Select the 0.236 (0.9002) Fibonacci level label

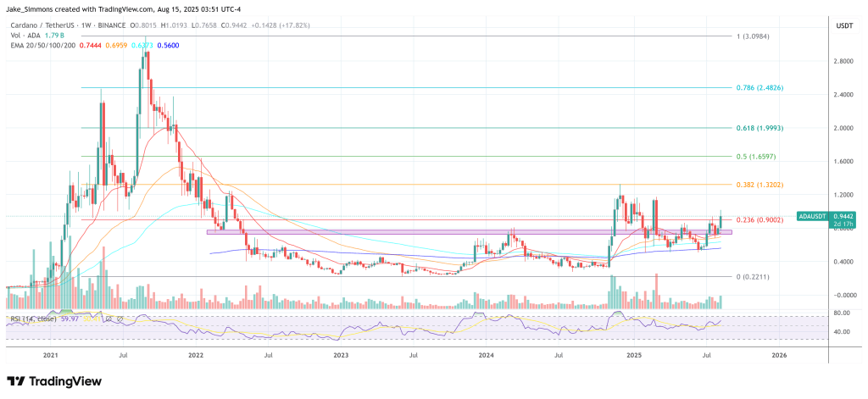pos(759,220)
